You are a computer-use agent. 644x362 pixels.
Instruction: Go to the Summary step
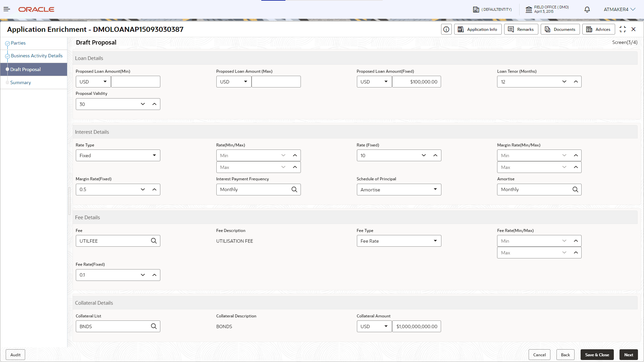20,83
